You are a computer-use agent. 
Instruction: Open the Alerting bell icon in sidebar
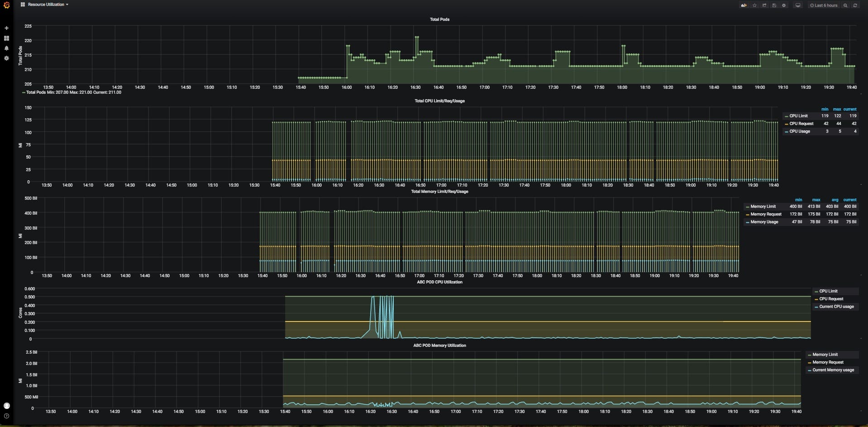pyautogui.click(x=6, y=48)
